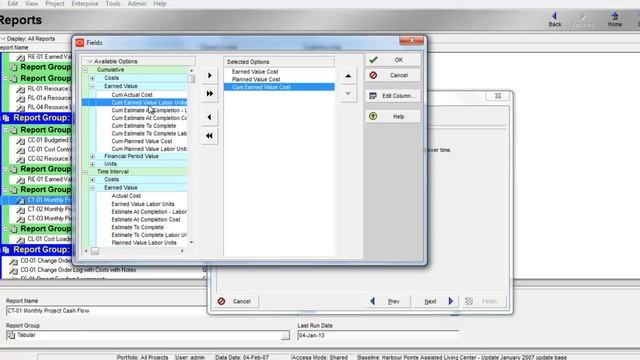Click the Available Options scroll-down arrow
Image resolution: width=640 pixels, height=360 pixels.
(x=191, y=242)
